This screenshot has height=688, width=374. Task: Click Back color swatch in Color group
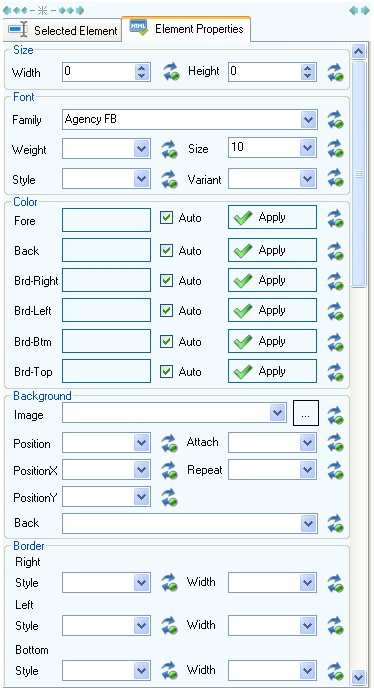[106, 250]
